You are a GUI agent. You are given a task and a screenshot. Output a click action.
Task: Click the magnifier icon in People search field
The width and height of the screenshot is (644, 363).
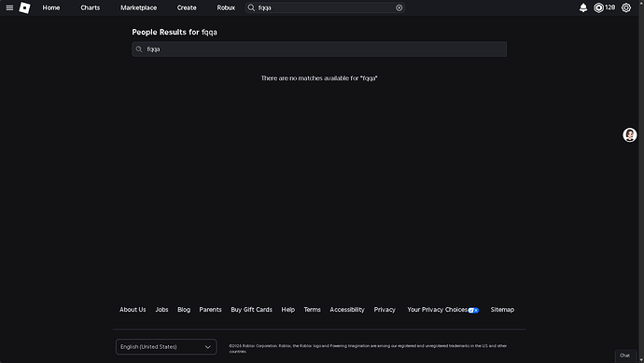tap(139, 49)
